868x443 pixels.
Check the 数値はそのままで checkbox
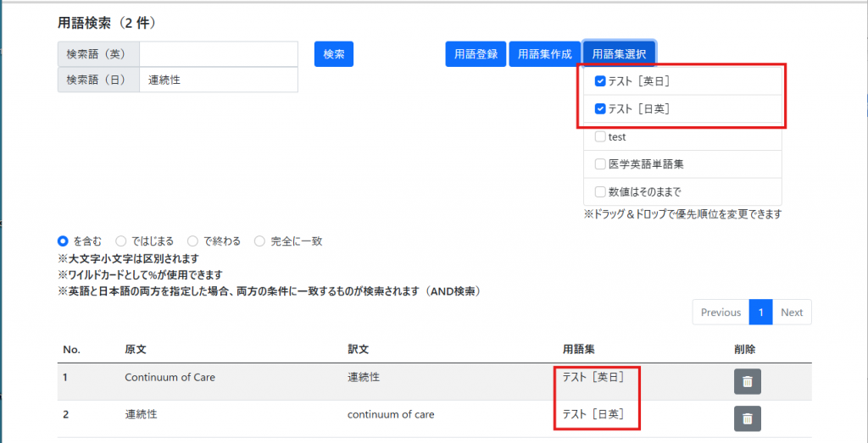coord(600,191)
